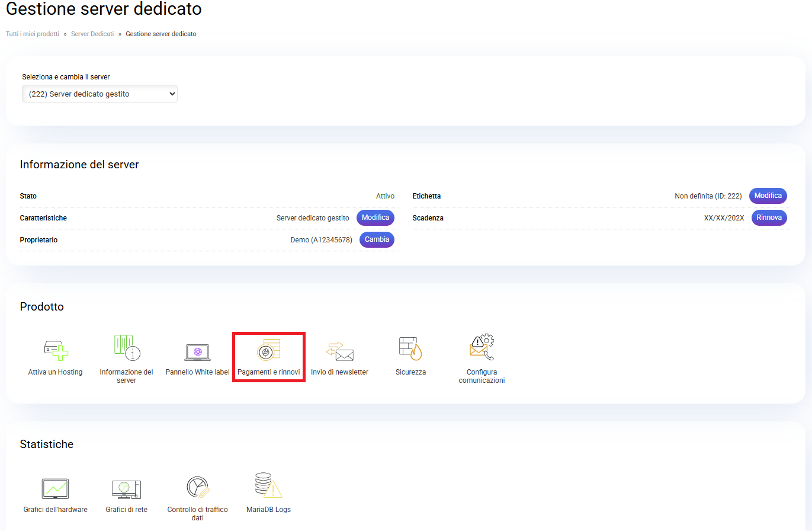Open Invio di newsletter icon
Viewport: 812px width, 531px height.
tap(339, 351)
